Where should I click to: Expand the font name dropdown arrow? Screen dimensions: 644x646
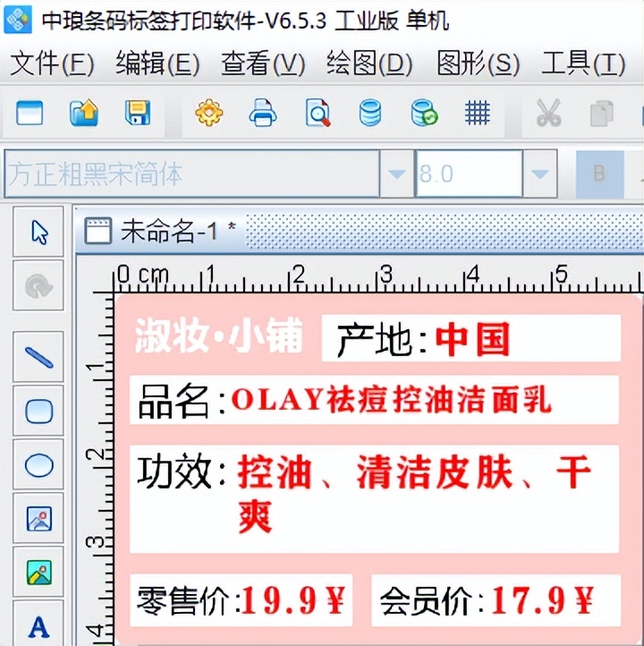[396, 174]
